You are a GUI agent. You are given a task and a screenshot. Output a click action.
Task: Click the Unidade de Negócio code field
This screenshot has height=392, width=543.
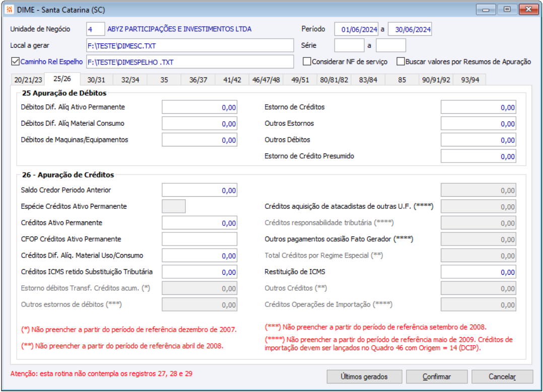point(96,29)
